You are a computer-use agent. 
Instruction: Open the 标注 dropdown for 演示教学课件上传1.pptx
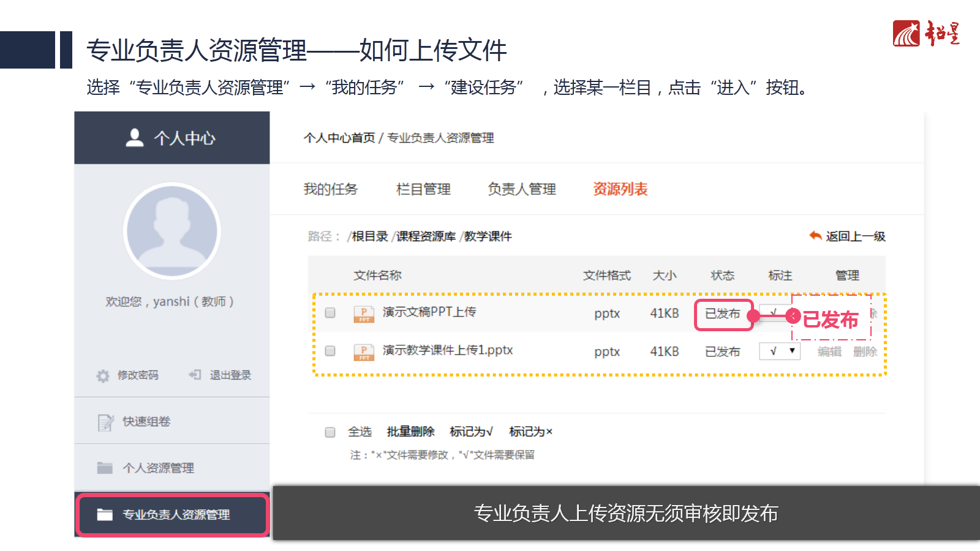click(x=780, y=351)
